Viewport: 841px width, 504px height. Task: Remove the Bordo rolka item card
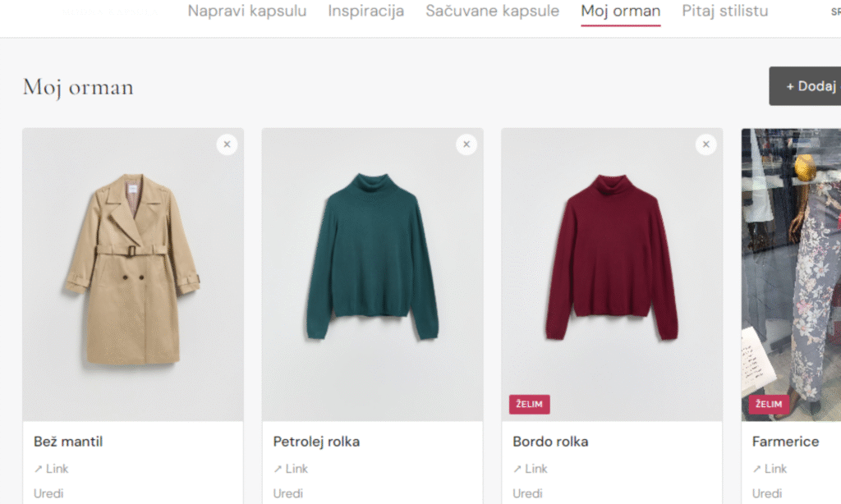pyautogui.click(x=705, y=144)
